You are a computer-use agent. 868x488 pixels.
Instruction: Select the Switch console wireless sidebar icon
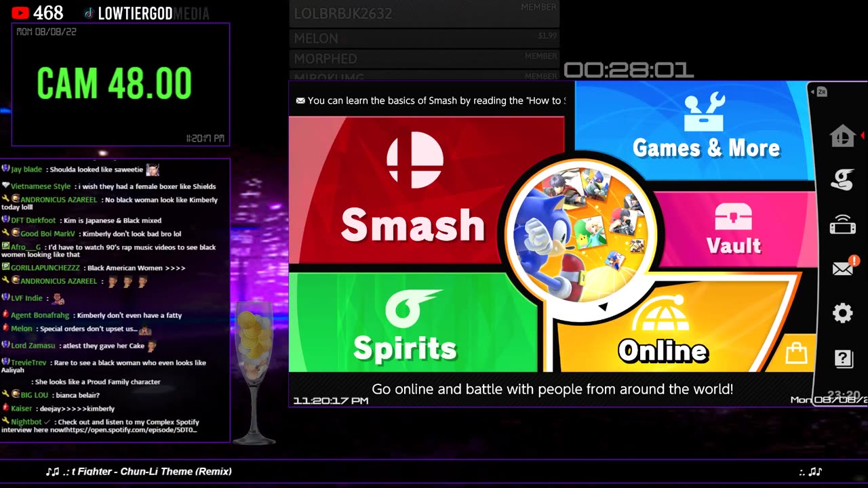pyautogui.click(x=842, y=224)
